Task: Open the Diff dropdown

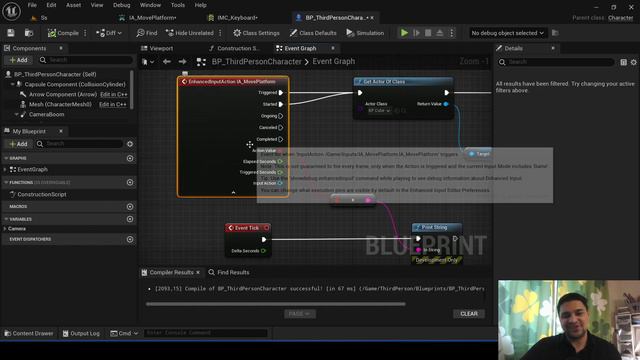Action: click(109, 33)
